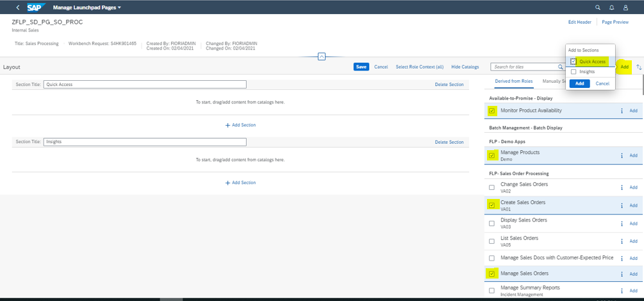Open notifications bell icon
The height and width of the screenshot is (301, 644).
pyautogui.click(x=611, y=8)
